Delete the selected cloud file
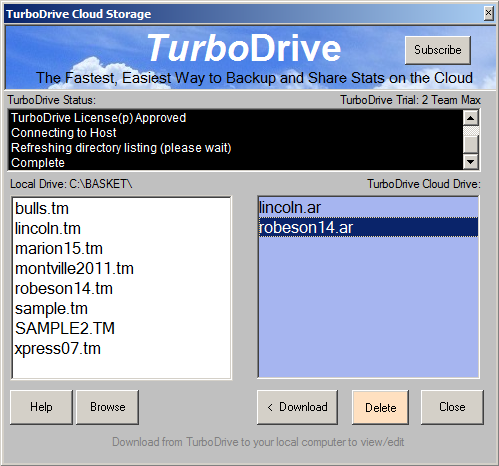499x466 pixels. click(380, 407)
